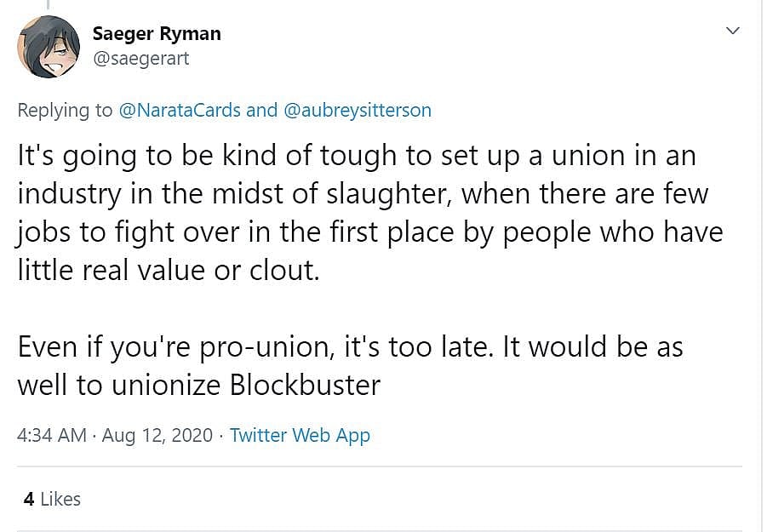The image size is (767, 532).
Task: Click the 4:34 AM tweet timestamp
Action: tap(51, 435)
